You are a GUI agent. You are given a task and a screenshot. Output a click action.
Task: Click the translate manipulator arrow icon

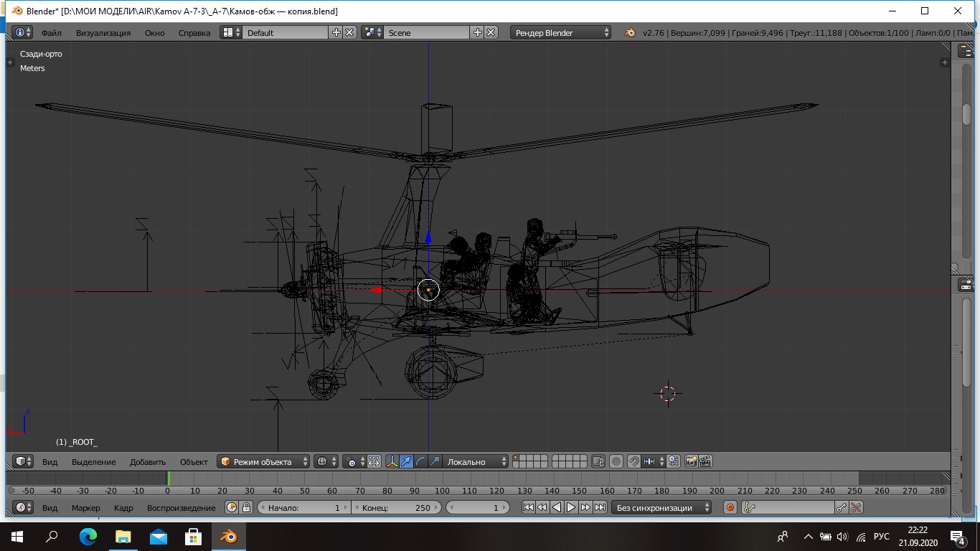[x=407, y=462]
